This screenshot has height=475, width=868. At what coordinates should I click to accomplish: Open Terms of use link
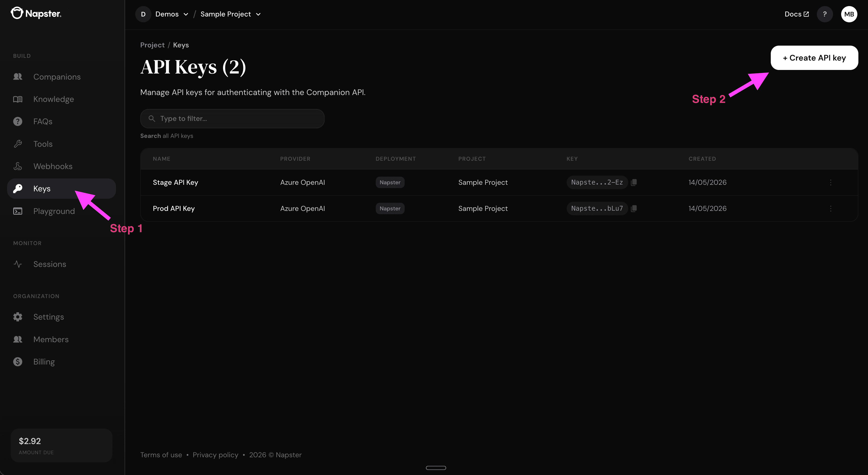click(161, 455)
